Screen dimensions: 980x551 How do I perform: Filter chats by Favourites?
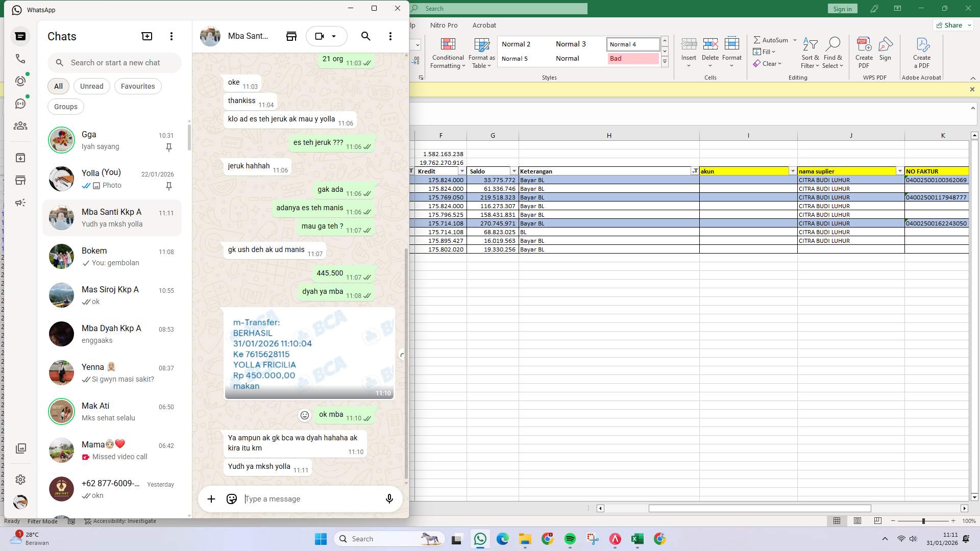coord(137,86)
